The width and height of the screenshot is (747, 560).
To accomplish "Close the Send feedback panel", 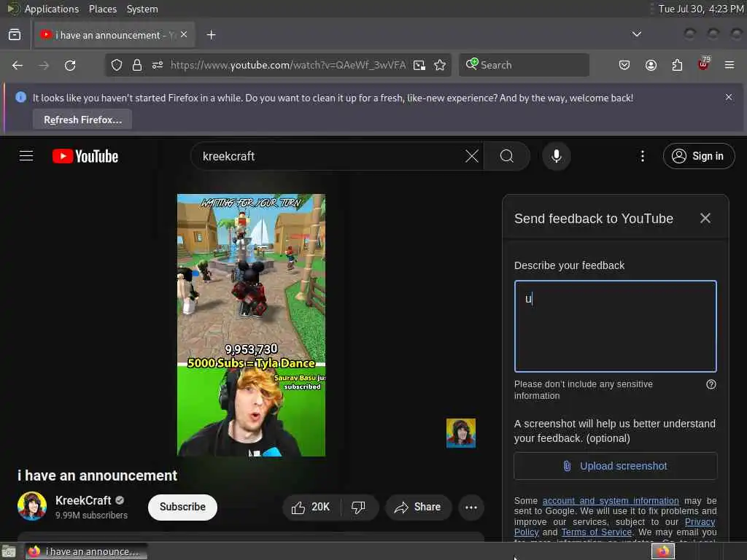I will pos(705,218).
